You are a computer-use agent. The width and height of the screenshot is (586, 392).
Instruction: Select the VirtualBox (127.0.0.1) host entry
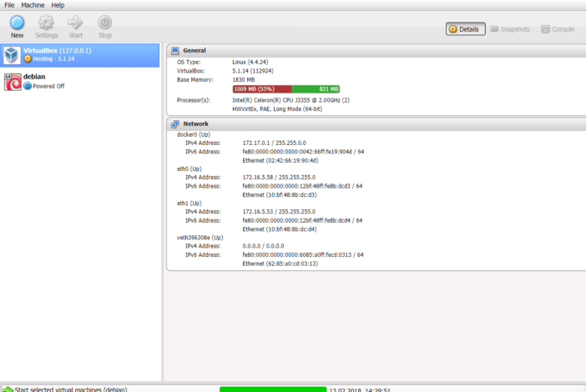point(80,55)
